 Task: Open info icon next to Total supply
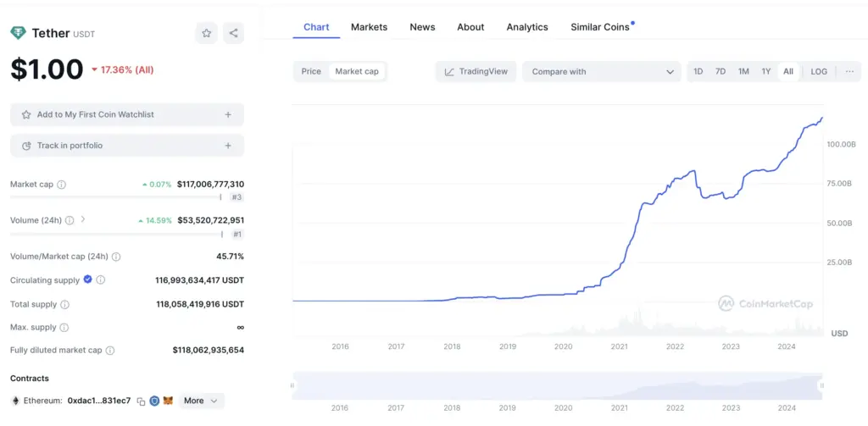tap(64, 304)
